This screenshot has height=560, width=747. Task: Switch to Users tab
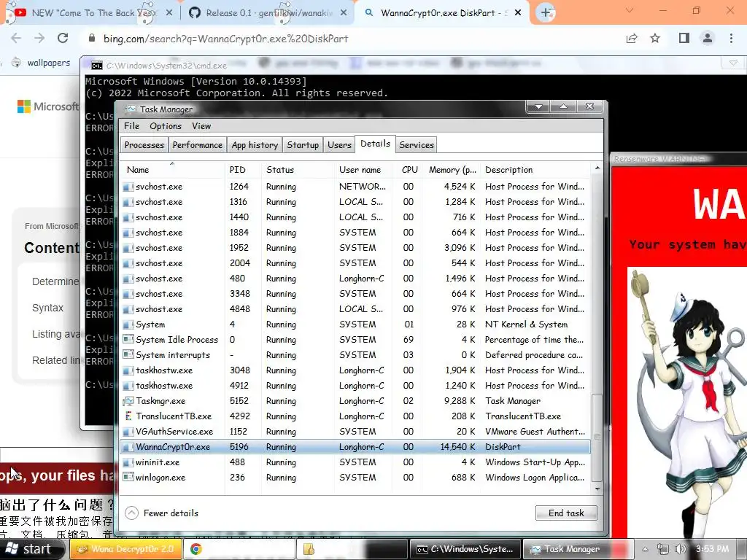click(339, 145)
